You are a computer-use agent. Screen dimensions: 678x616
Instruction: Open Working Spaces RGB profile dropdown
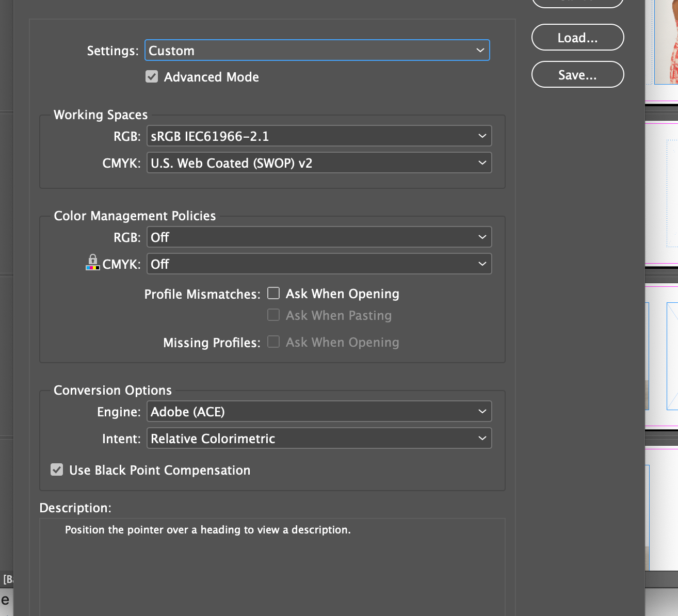click(x=319, y=136)
